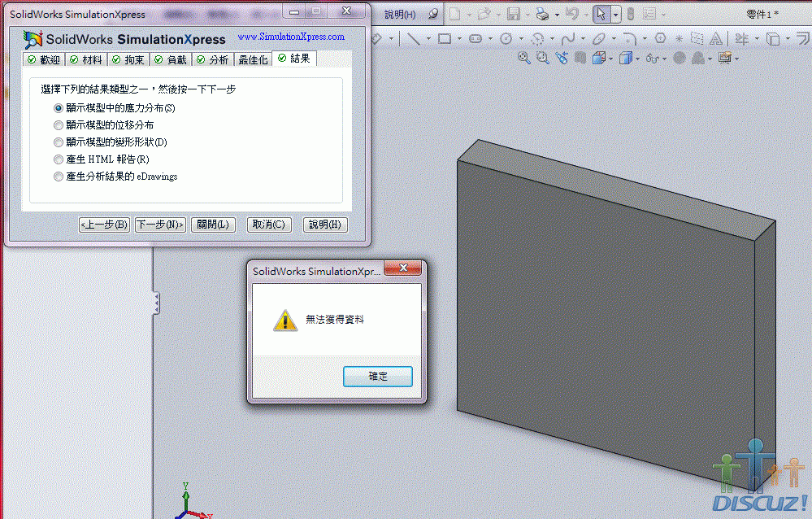Switch to the 分析 tab
Viewport: 812px width, 519px height.
pyautogui.click(x=213, y=60)
